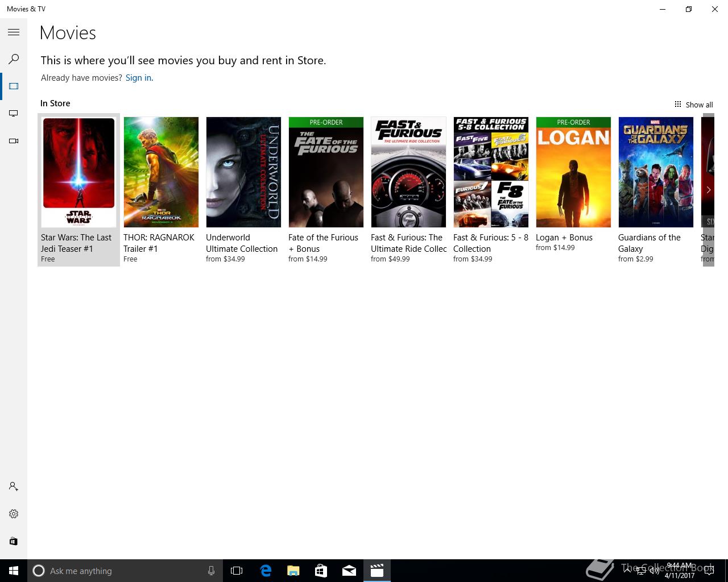The width and height of the screenshot is (728, 582).
Task: Open Windows Store from the taskbar
Action: coord(321,571)
